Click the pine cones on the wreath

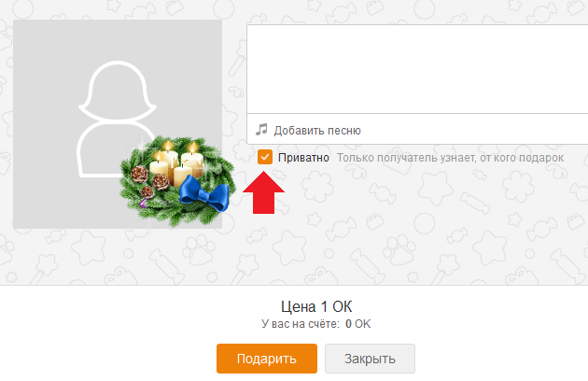[x=149, y=181]
